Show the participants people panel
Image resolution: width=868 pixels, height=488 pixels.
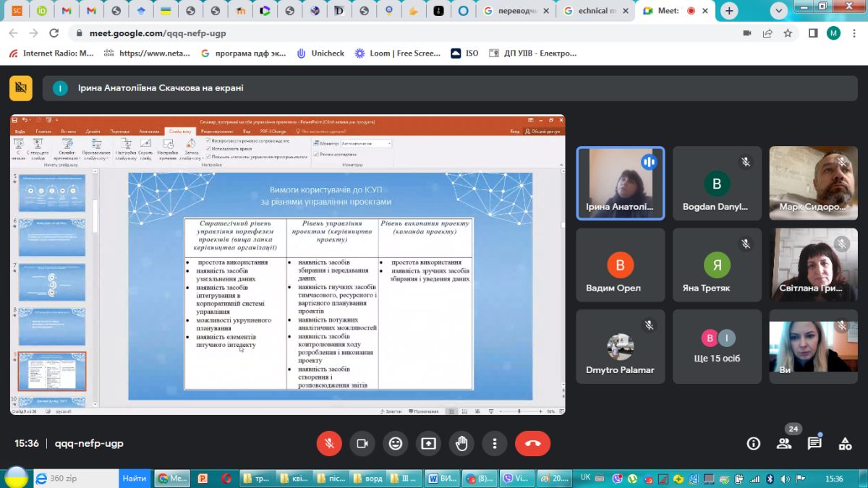[x=784, y=443]
